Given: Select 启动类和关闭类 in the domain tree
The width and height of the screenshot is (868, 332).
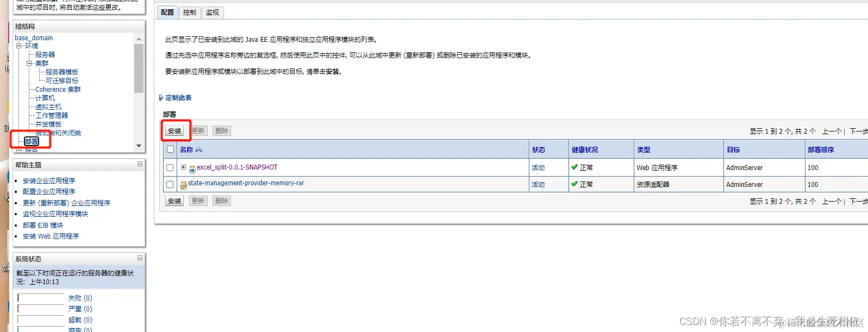Looking at the screenshot, I should click(58, 133).
